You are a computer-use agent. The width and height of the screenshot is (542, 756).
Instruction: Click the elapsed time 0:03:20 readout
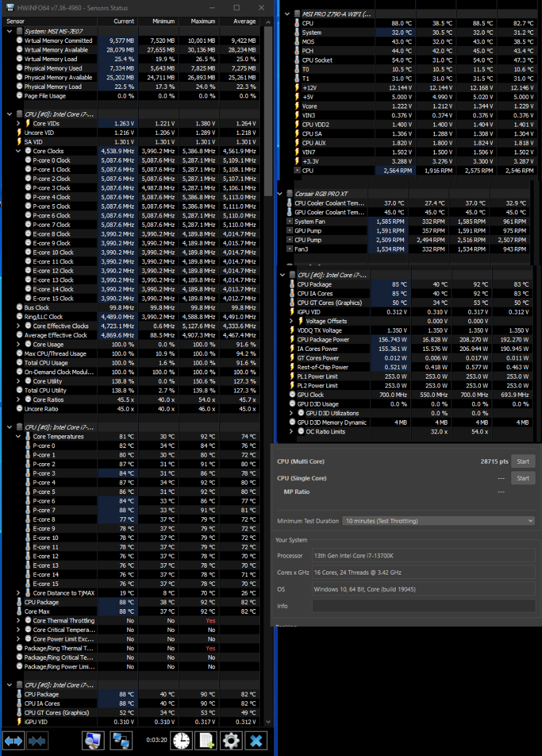pos(156,740)
